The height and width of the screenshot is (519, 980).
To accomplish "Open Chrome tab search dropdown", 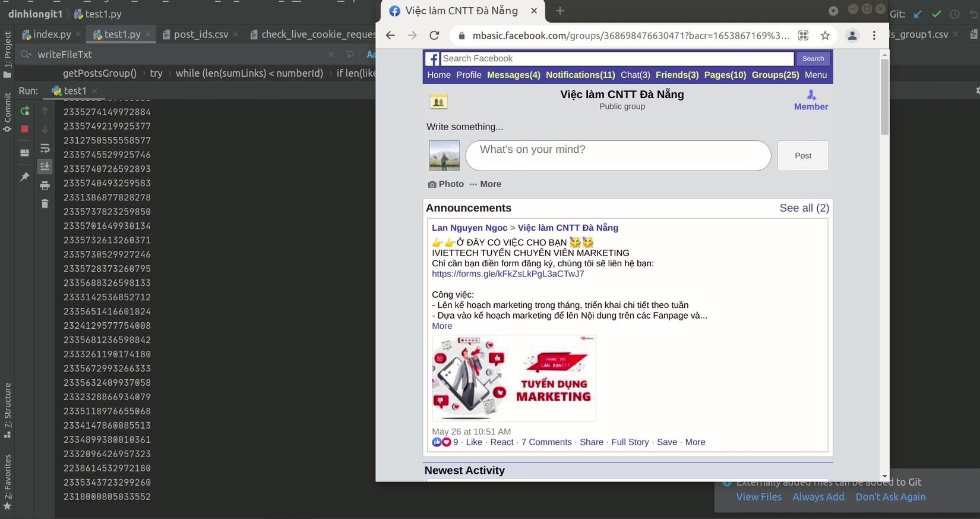I will (833, 11).
